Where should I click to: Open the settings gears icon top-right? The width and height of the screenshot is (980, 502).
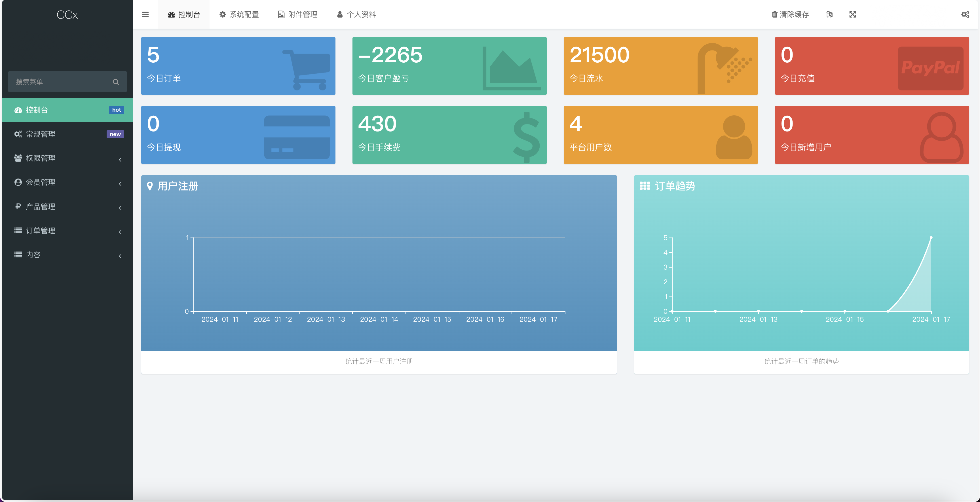tap(965, 14)
